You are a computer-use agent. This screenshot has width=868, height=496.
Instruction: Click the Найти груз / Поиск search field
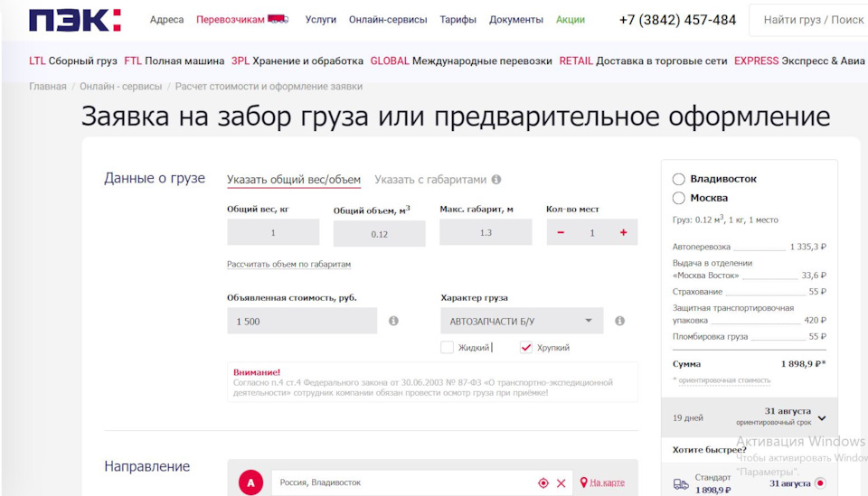808,20
